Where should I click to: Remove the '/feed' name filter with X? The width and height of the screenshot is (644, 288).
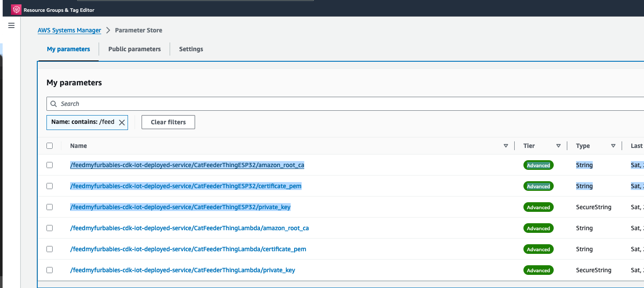(122, 123)
